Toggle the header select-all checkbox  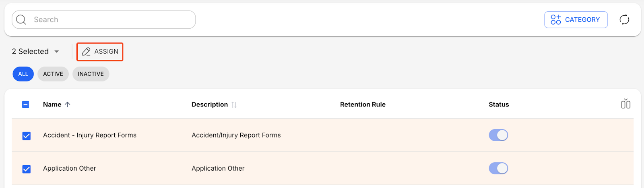click(x=25, y=104)
